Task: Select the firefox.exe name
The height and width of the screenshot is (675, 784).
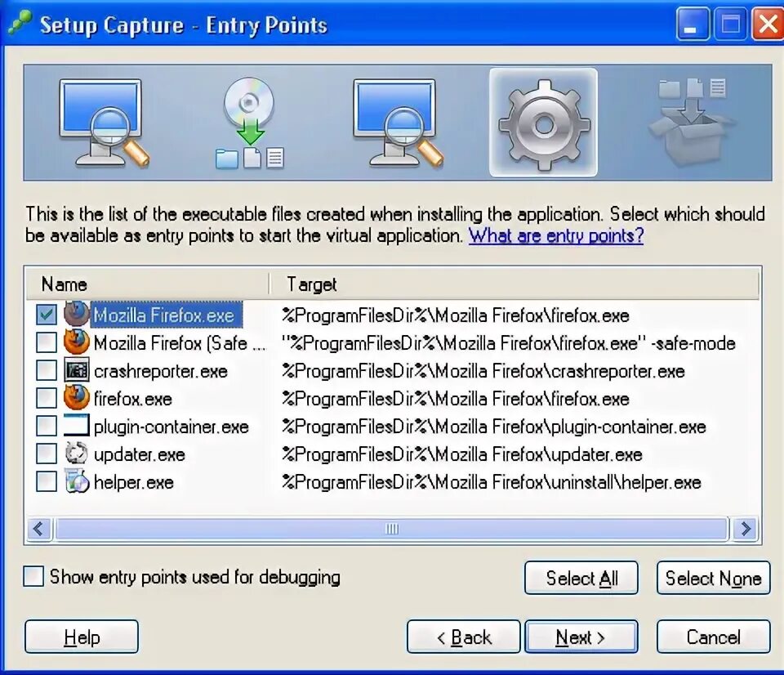Action: click(x=133, y=399)
